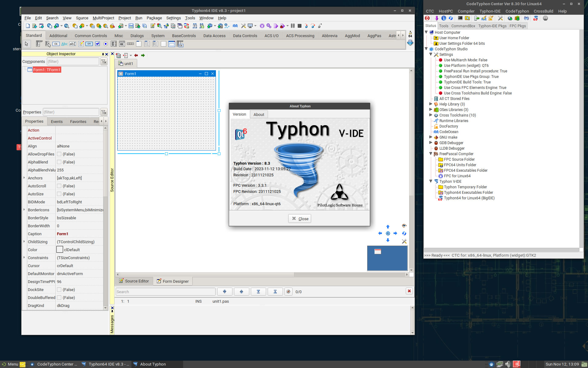
Task: Toggle the AlphaBlend checkbox
Action: pos(59,162)
